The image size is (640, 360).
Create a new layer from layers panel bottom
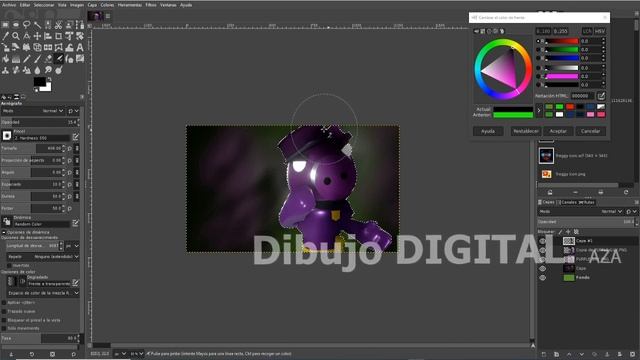pos(544,354)
